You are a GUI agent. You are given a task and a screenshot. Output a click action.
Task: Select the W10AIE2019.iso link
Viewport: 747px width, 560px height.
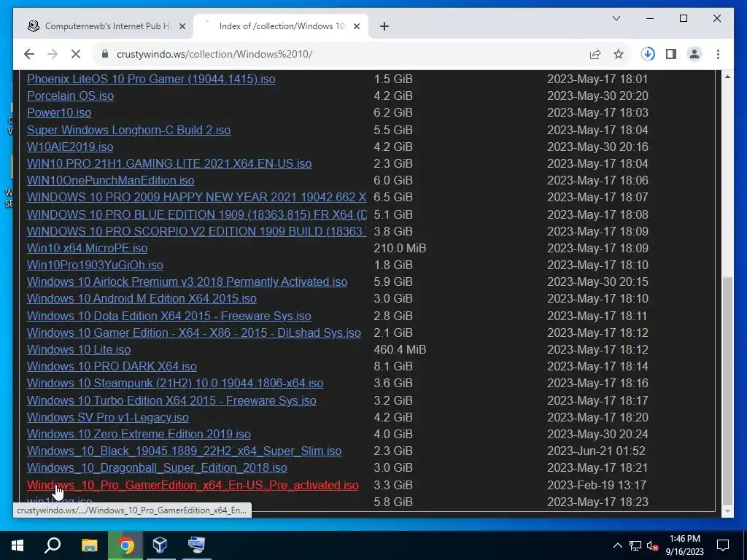coord(70,147)
